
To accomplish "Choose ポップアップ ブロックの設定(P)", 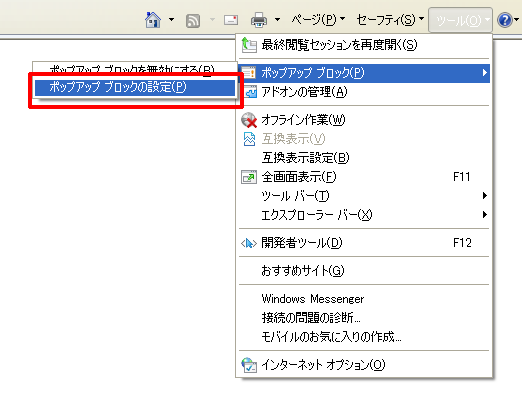I will 135,87.
